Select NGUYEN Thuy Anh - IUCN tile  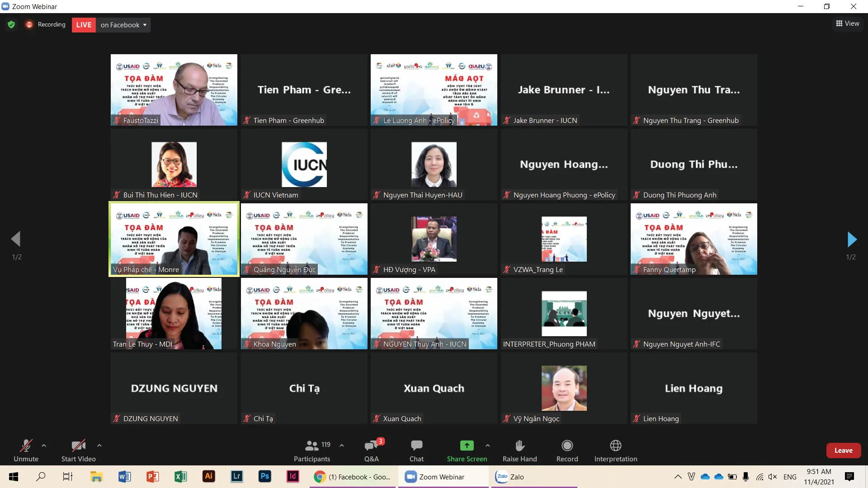point(434,314)
